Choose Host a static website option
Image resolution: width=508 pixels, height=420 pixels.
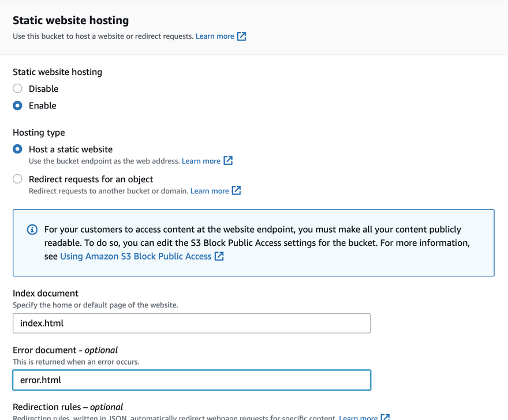point(18,149)
